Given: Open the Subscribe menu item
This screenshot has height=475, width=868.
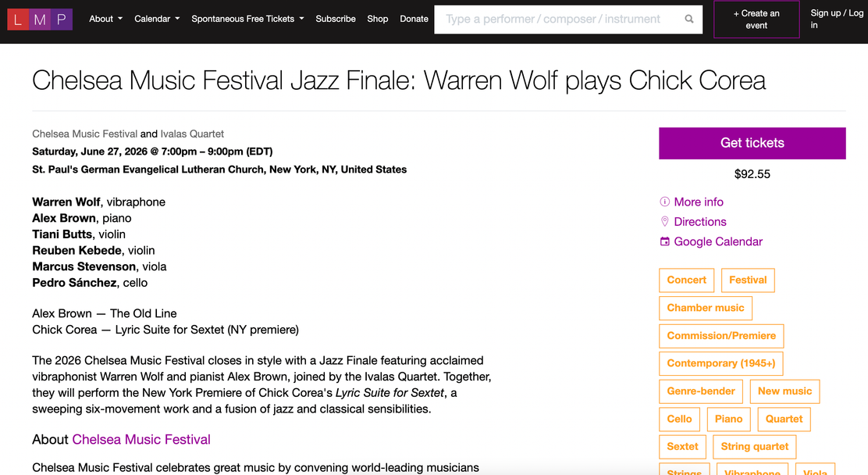Looking at the screenshot, I should [336, 19].
